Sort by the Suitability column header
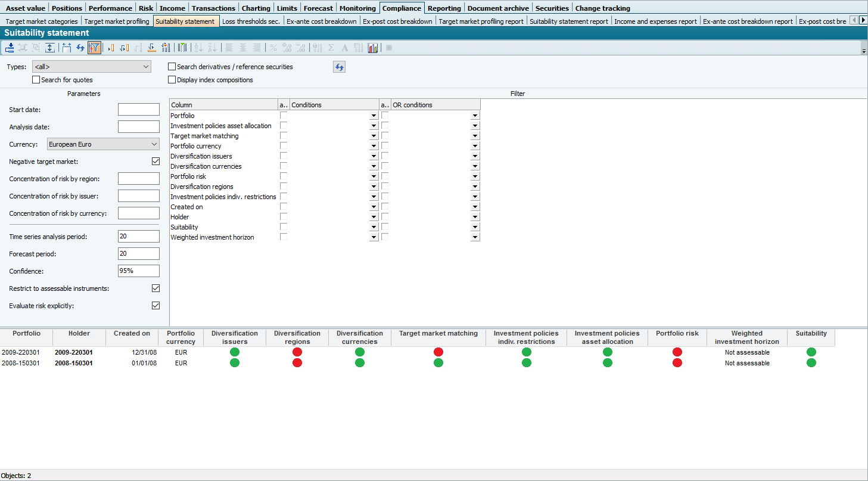The width and height of the screenshot is (868, 481). tap(811, 334)
